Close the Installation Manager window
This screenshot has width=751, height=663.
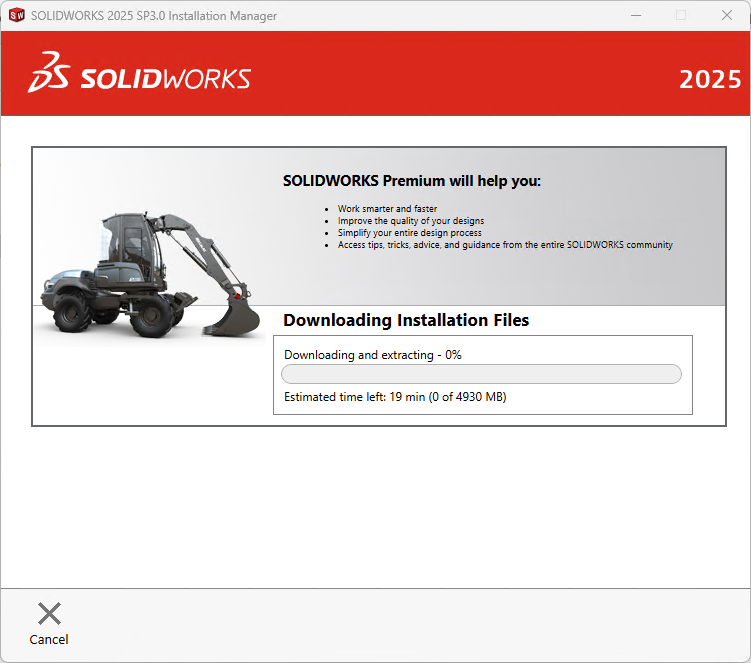coord(727,15)
